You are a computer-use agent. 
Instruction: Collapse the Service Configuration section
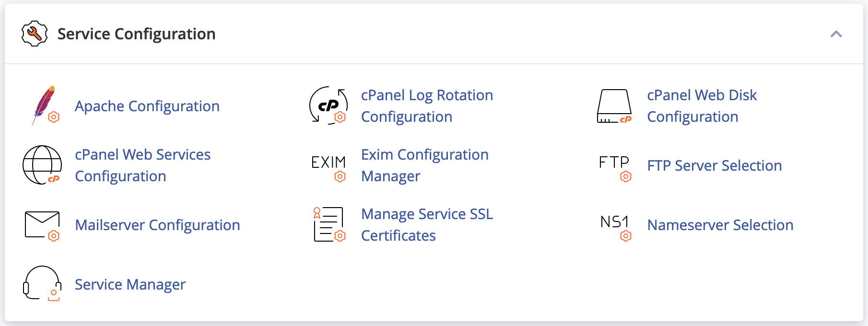click(x=836, y=34)
